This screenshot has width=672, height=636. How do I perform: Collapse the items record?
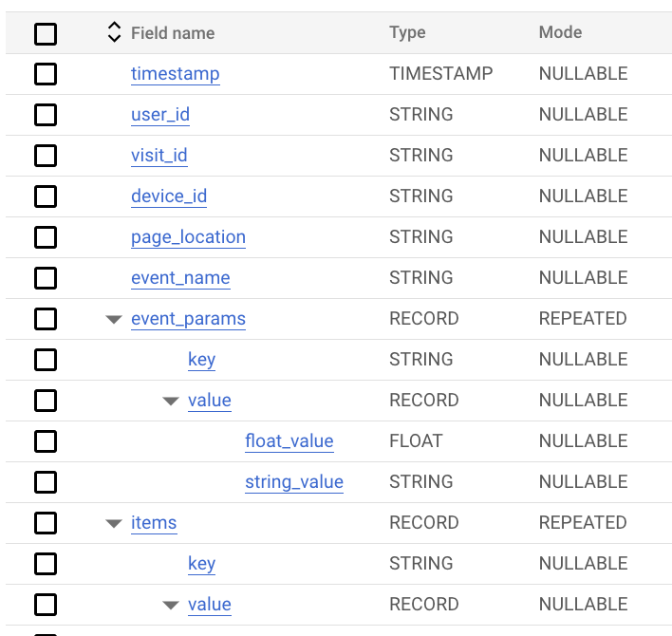tap(114, 524)
